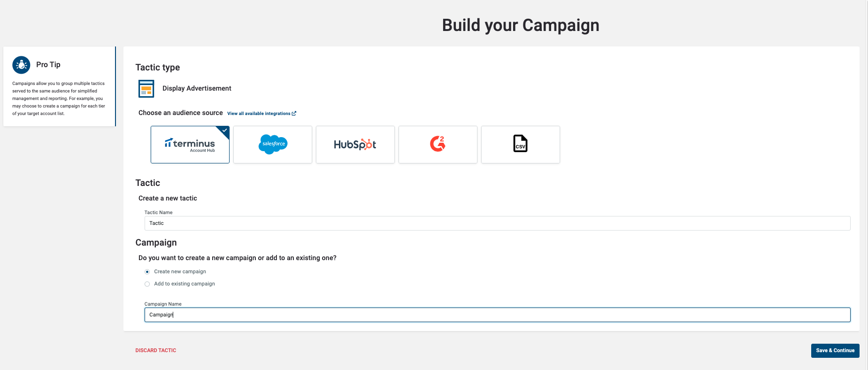Click the Display Advertisement label
This screenshot has width=868, height=370.
[197, 88]
